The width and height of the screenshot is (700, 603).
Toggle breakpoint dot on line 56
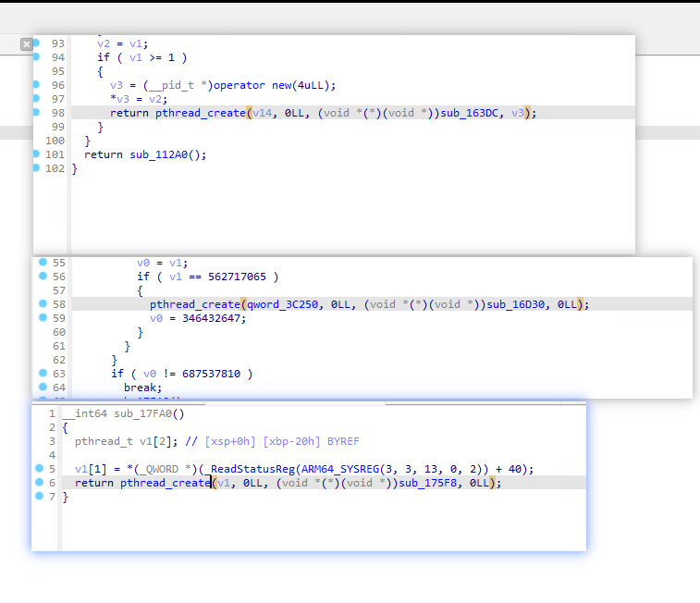click(43, 276)
